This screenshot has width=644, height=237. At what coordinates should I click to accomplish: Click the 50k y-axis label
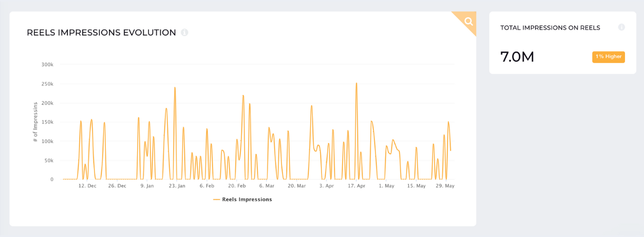[x=48, y=161]
